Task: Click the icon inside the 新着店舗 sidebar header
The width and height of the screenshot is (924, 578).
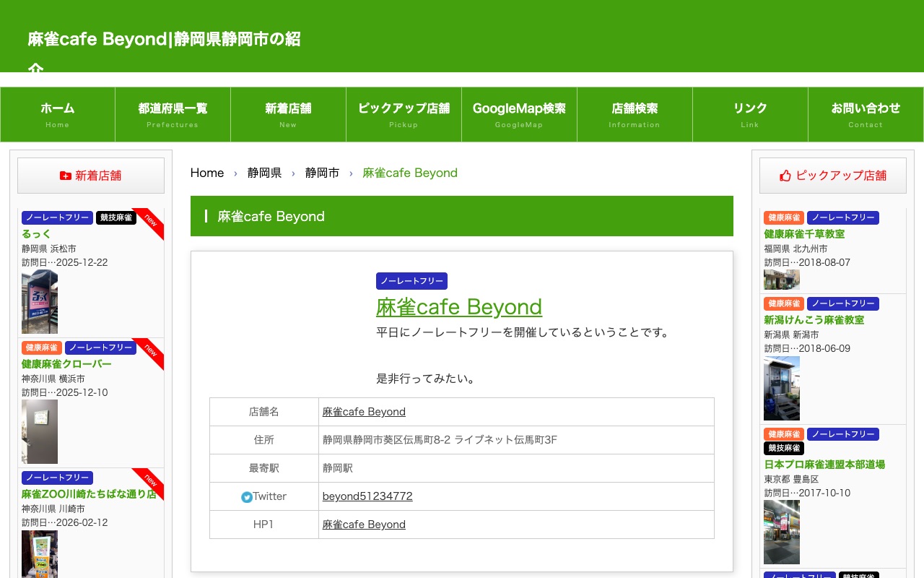Action: coord(65,176)
